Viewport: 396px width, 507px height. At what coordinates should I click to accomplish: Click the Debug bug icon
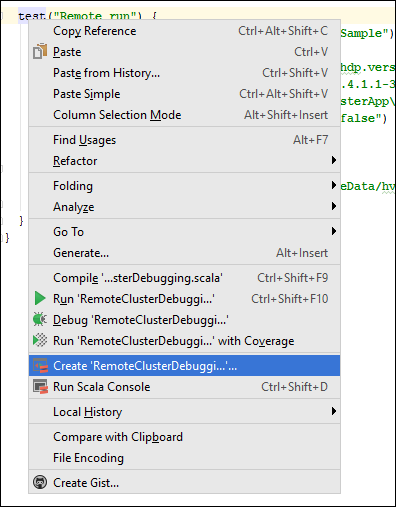40,320
